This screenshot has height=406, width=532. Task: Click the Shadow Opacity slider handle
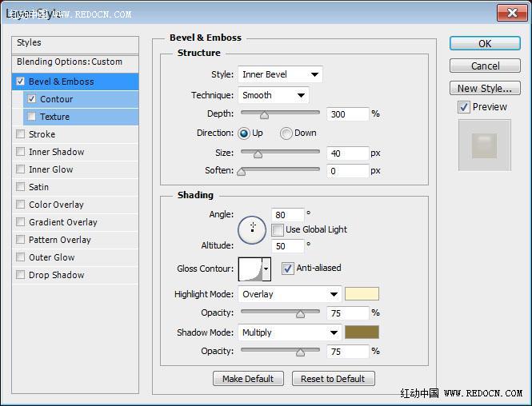point(300,352)
